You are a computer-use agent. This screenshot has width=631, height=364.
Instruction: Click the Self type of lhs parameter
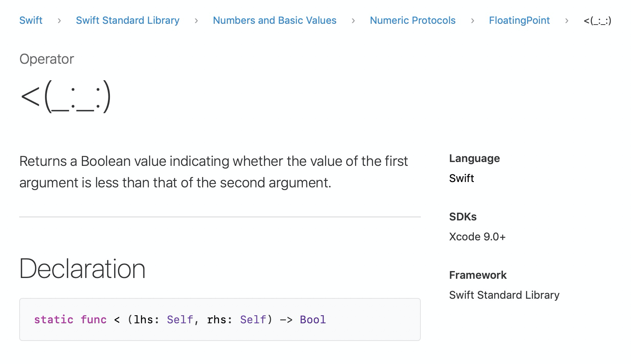click(180, 319)
